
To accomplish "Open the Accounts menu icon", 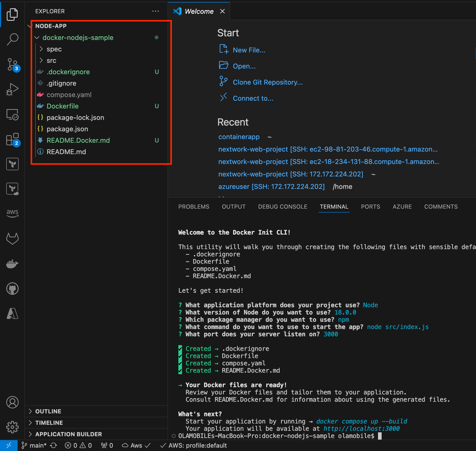I will pyautogui.click(x=12, y=402).
